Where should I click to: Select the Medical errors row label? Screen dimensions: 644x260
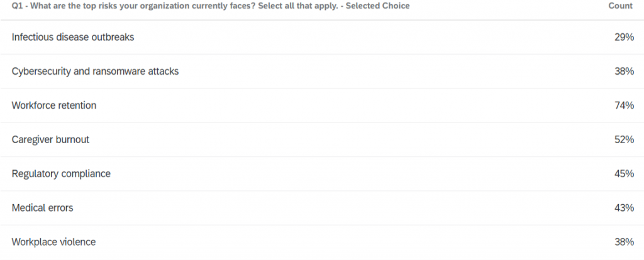[x=42, y=208]
